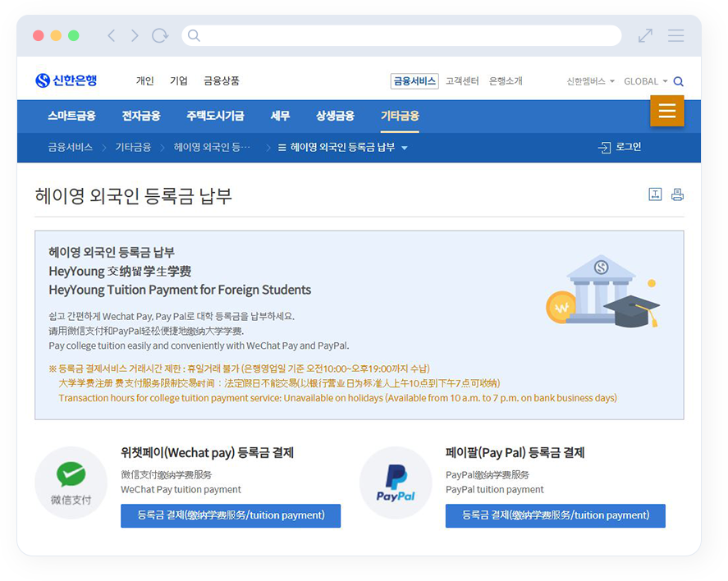Viewport: 728px width, 581px height.
Task: Click the truncated 헤이영 외국인 등… breadcrumb
Action: point(213,148)
